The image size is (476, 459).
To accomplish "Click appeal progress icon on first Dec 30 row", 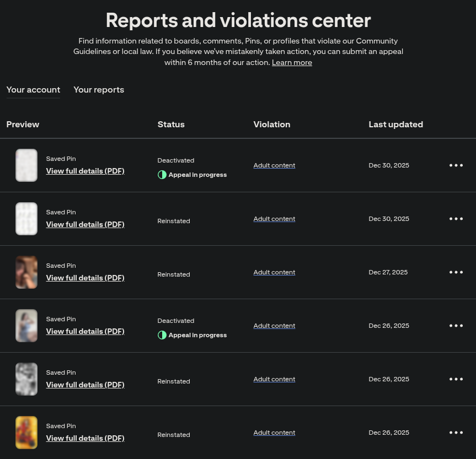I will (162, 175).
